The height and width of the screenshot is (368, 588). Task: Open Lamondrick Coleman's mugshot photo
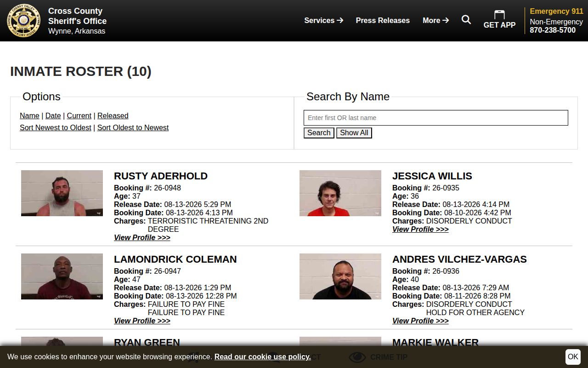(62, 276)
